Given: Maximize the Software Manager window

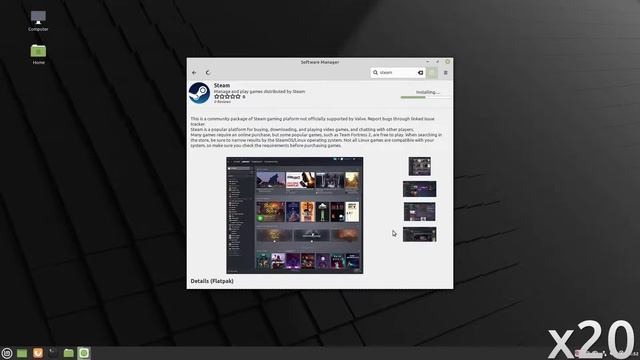Looking at the screenshot, I should (438, 62).
